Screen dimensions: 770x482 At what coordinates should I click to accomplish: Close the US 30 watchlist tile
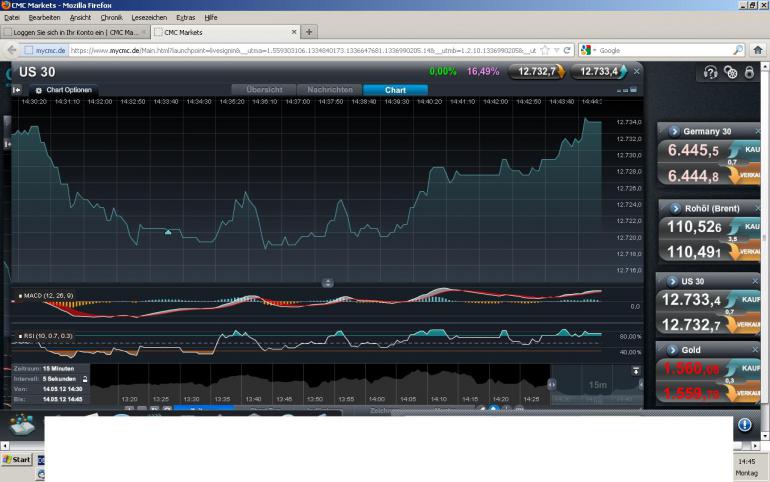755,281
